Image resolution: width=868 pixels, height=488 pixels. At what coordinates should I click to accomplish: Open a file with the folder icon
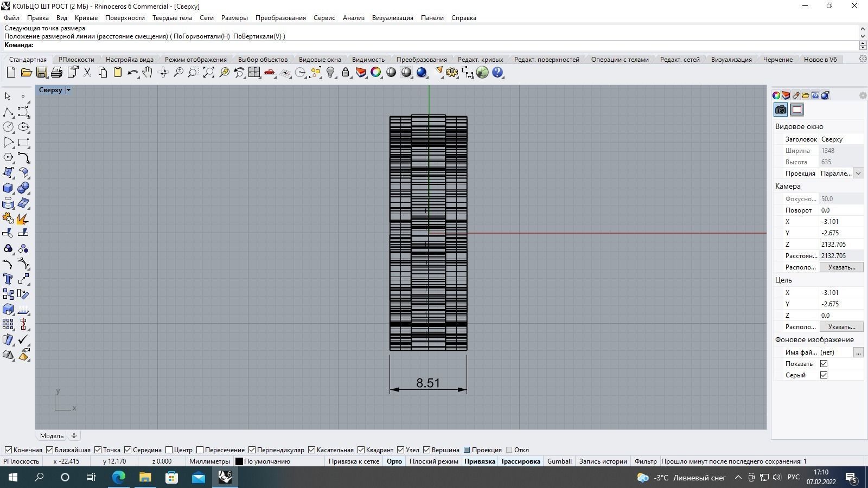pos(26,73)
